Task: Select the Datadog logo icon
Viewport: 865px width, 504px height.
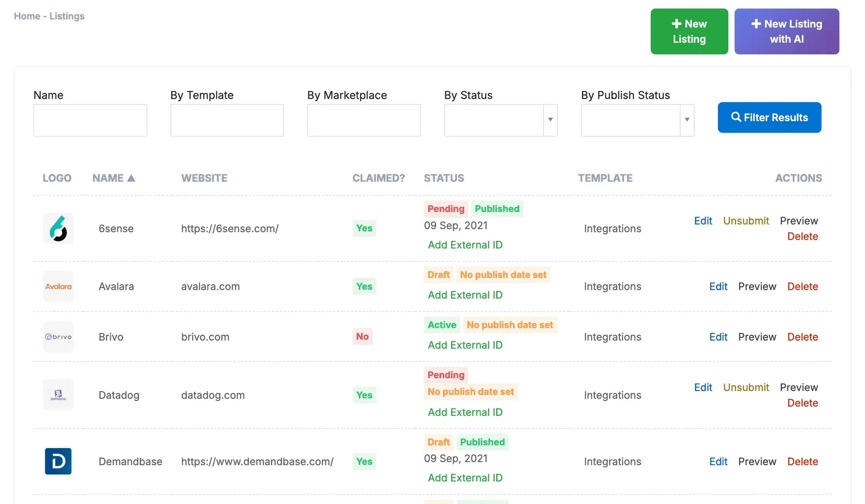Action: [x=58, y=395]
